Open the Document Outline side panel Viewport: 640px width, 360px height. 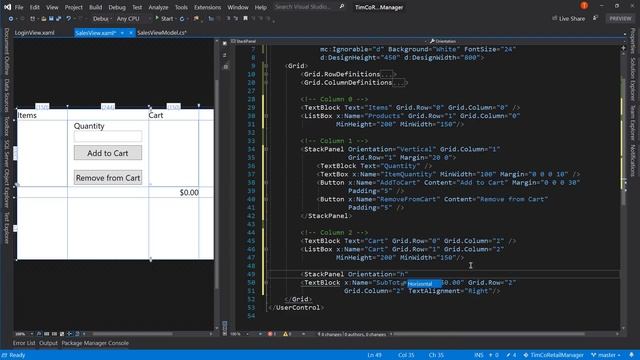7,51
